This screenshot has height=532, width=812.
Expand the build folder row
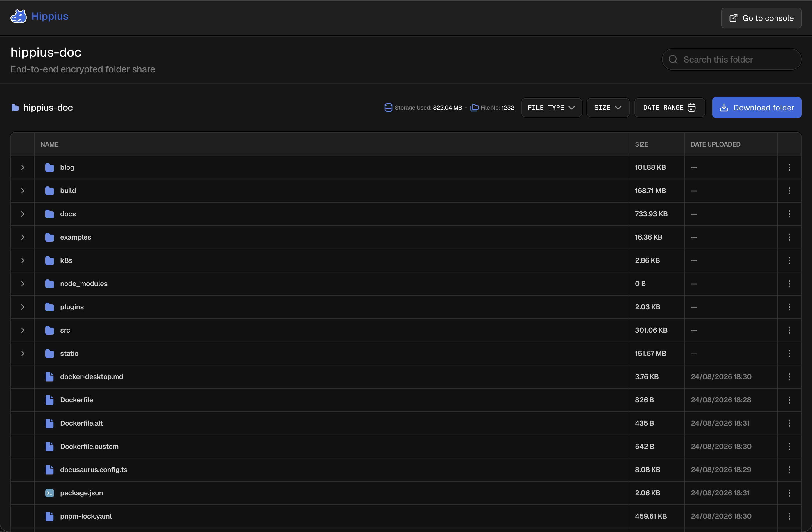pos(22,191)
